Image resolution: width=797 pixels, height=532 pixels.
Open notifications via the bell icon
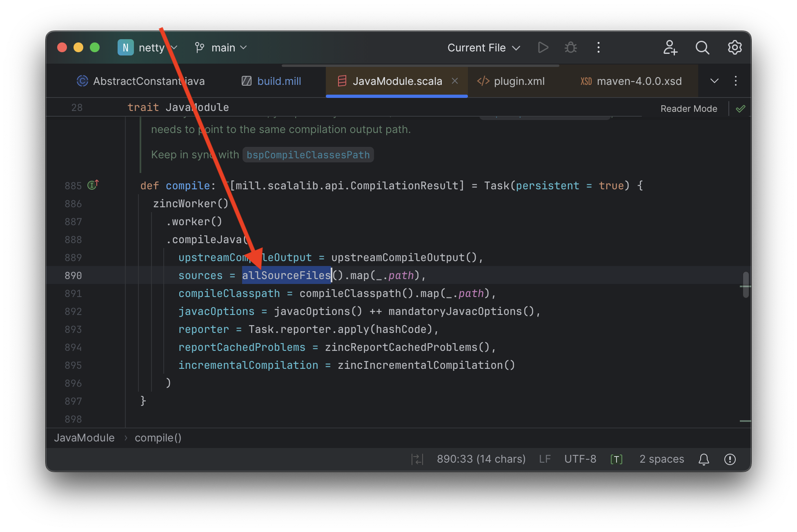point(704,459)
